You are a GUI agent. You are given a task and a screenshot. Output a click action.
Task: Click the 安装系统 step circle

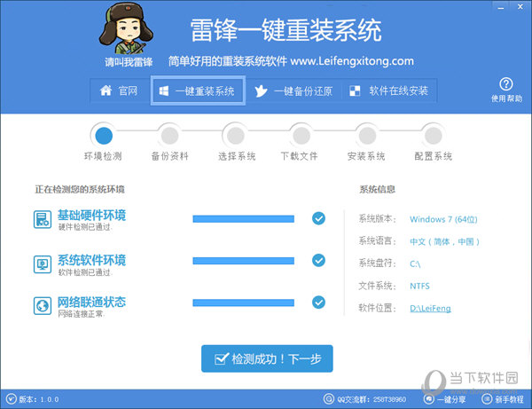click(x=366, y=135)
